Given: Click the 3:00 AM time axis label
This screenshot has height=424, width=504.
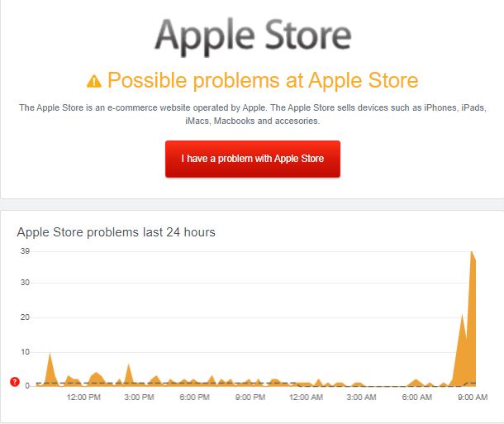Looking at the screenshot, I should tap(361, 398).
